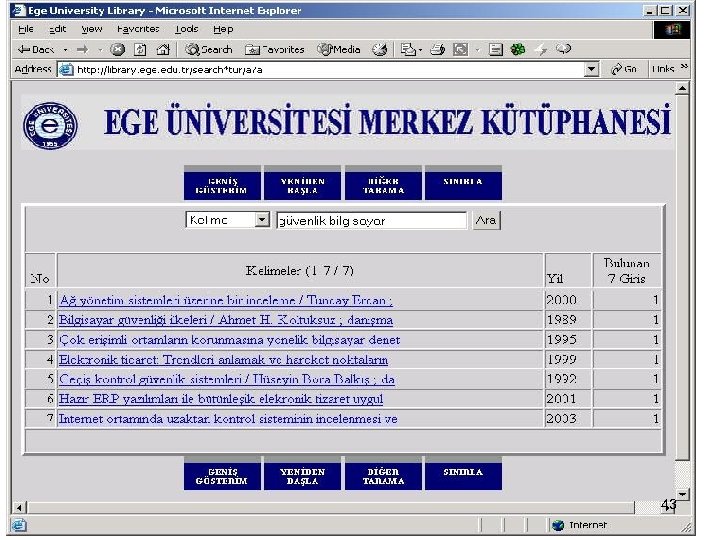The height and width of the screenshot is (540, 720).
Task: Click the Windows flag throbber icon
Action: pyautogui.click(x=672, y=30)
